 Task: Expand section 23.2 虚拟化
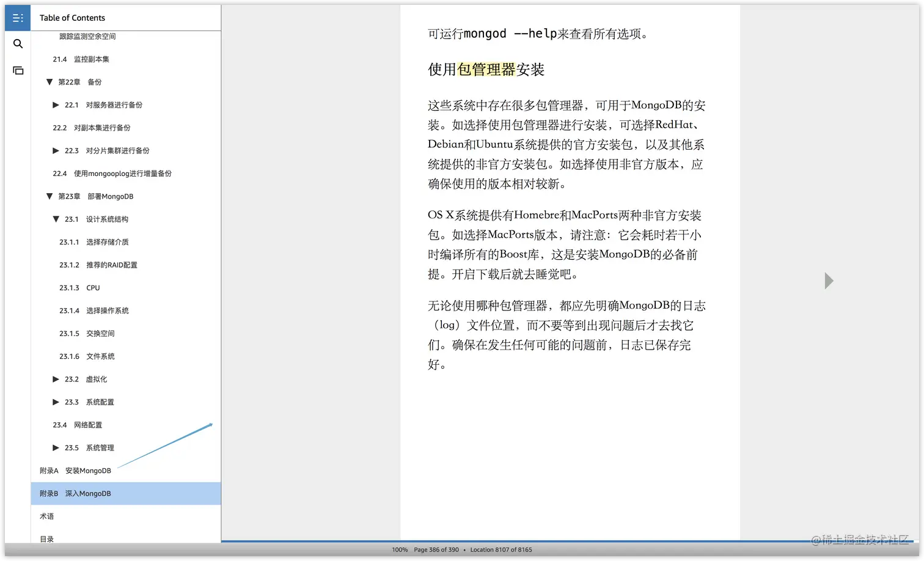click(x=56, y=379)
